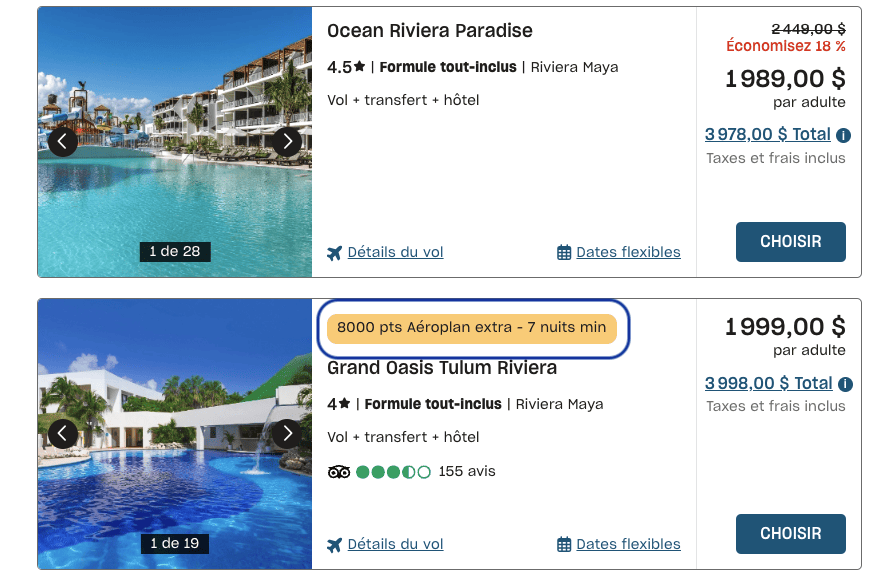Open the 3 978,00 $ Total price link
Viewport: 887px width, 586px height.
767,134
